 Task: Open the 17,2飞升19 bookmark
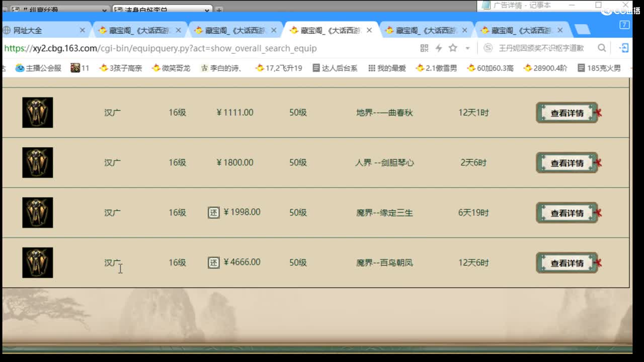[x=279, y=68]
